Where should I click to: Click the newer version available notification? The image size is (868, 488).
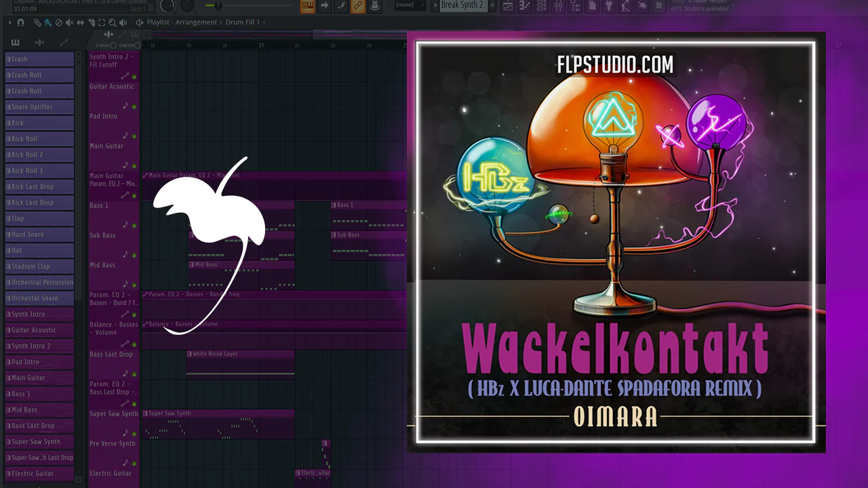click(x=700, y=6)
